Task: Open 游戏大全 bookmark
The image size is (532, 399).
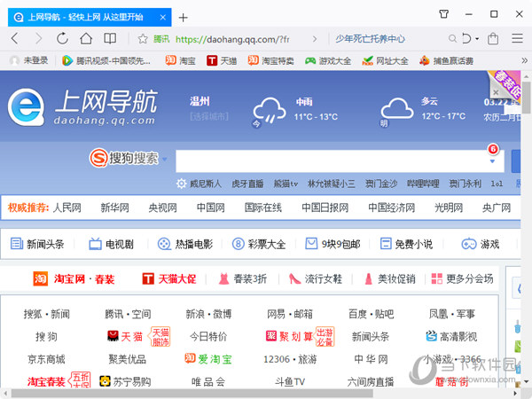Action: (x=328, y=61)
